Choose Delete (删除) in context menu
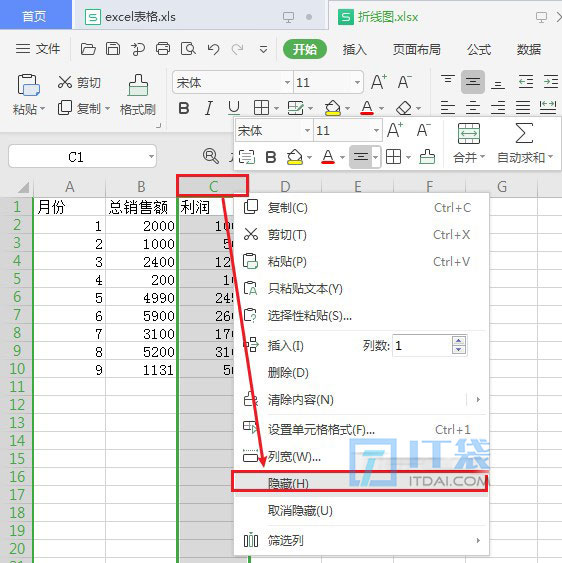The width and height of the screenshot is (562, 563). [361, 373]
